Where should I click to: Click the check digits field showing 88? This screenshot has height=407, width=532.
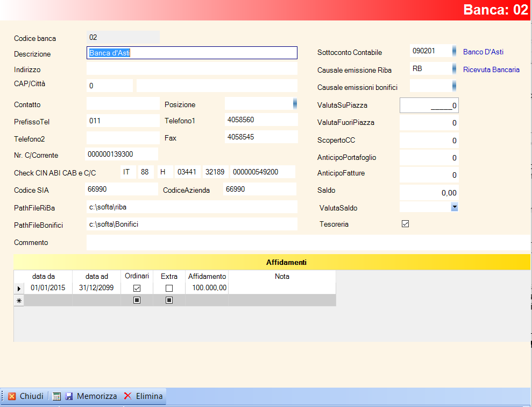146,172
